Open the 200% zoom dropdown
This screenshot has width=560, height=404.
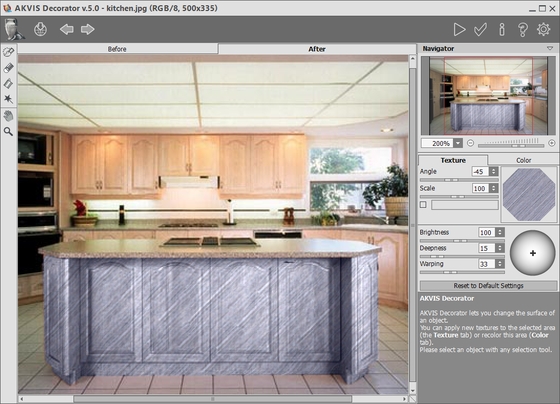click(458, 143)
